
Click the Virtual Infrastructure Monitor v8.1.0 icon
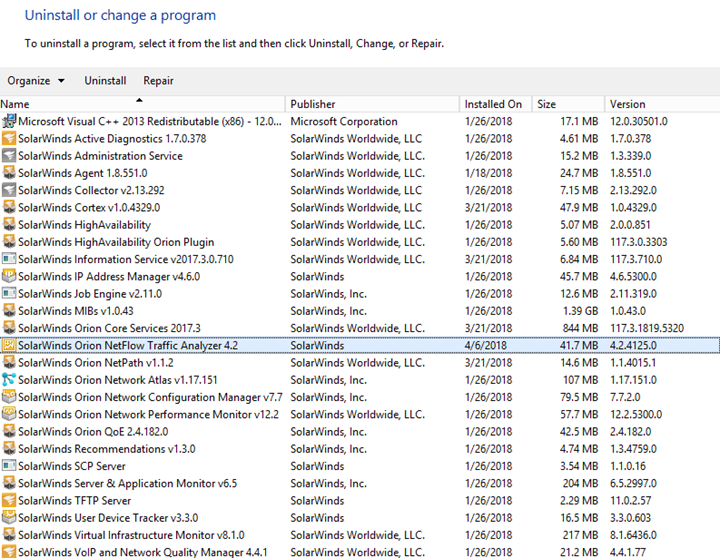[9, 535]
